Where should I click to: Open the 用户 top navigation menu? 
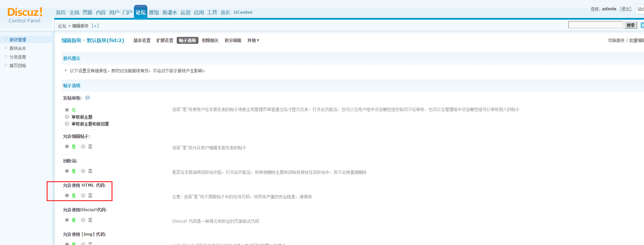click(114, 12)
